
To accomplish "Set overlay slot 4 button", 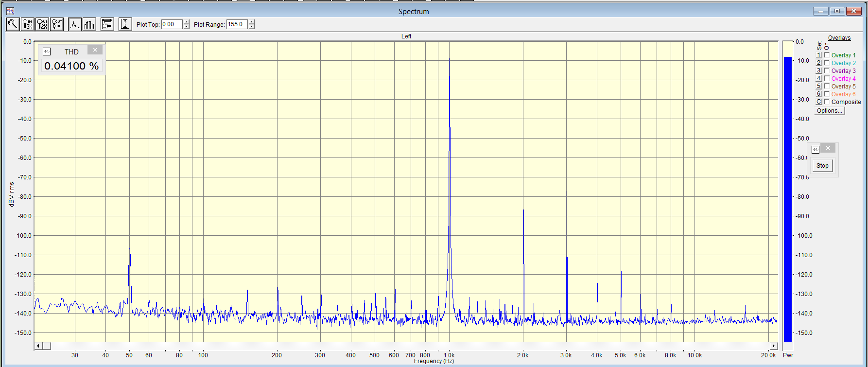I will tap(819, 78).
